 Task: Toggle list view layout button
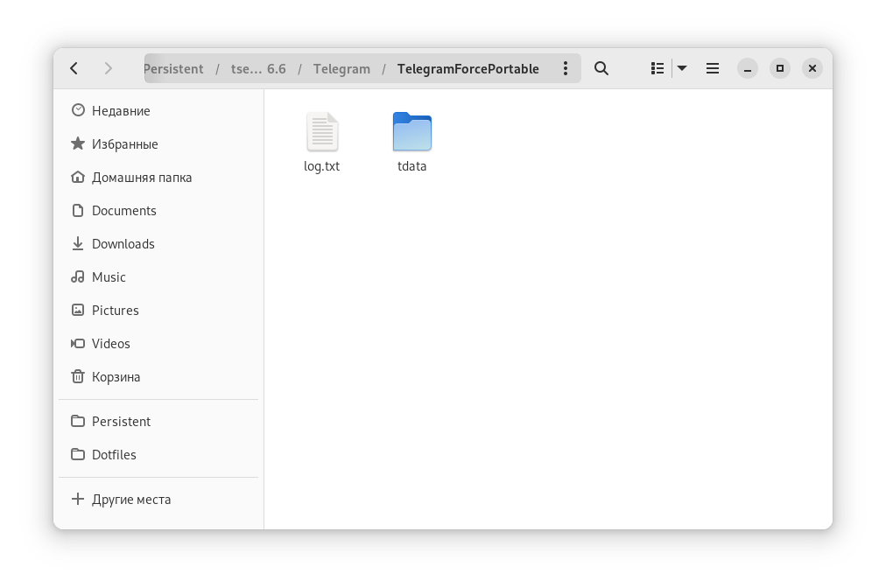coord(657,68)
